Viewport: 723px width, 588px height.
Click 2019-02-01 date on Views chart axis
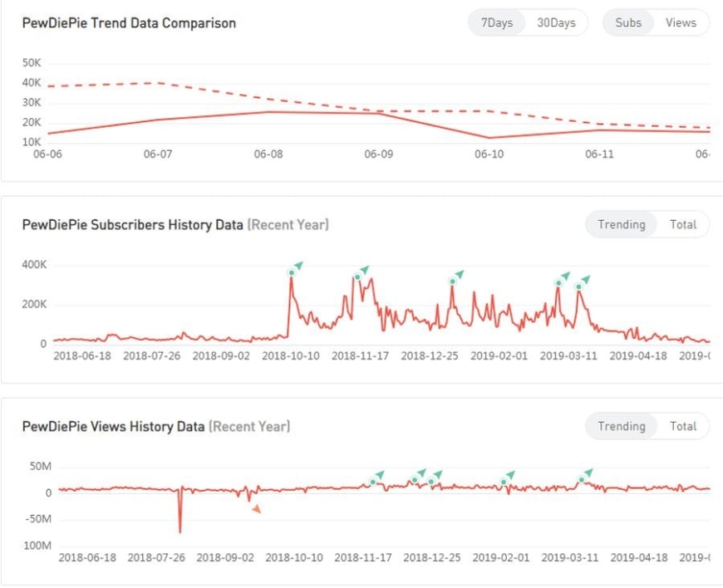(x=501, y=557)
